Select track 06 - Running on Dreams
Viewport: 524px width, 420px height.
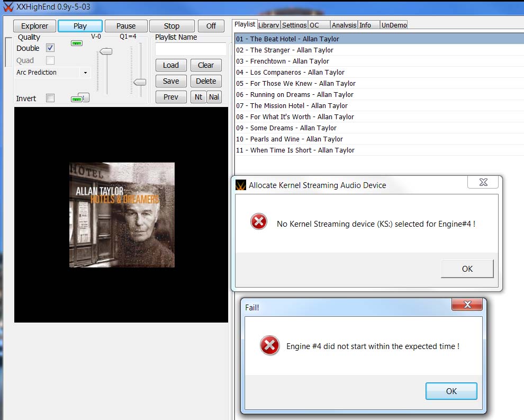coord(380,95)
